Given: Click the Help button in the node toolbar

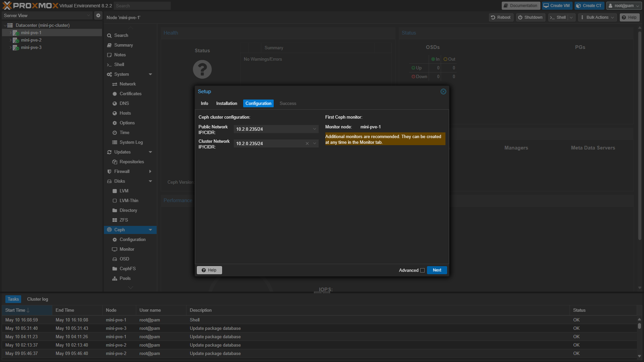Looking at the screenshot, I should tap(630, 17).
